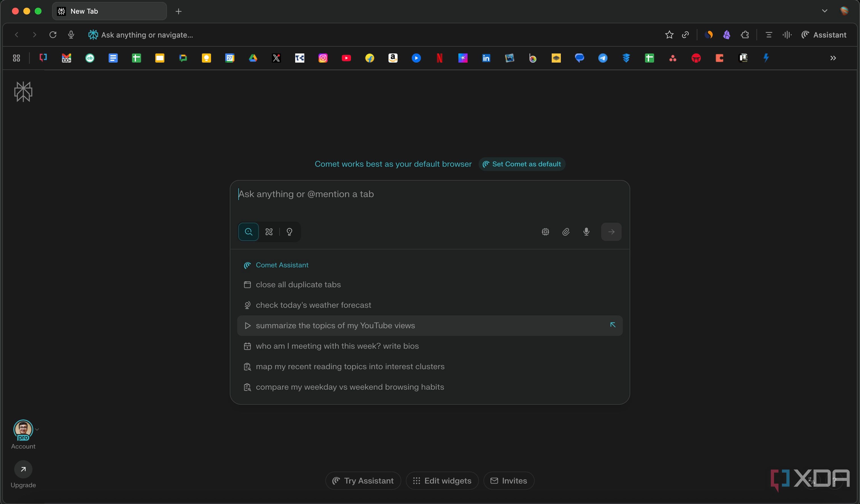Switch to the Research mode toggle
This screenshot has height=504, width=860.
click(269, 232)
